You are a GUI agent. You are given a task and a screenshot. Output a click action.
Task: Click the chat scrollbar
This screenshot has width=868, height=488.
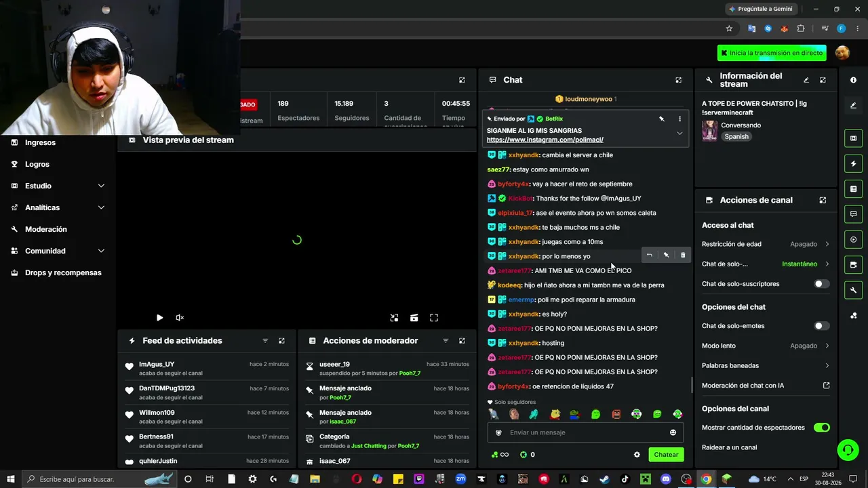coord(691,384)
